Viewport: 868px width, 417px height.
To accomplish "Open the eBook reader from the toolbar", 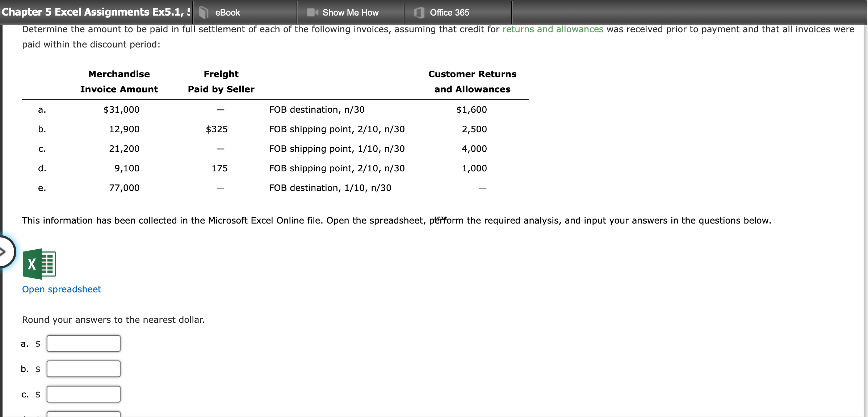I will [x=226, y=12].
